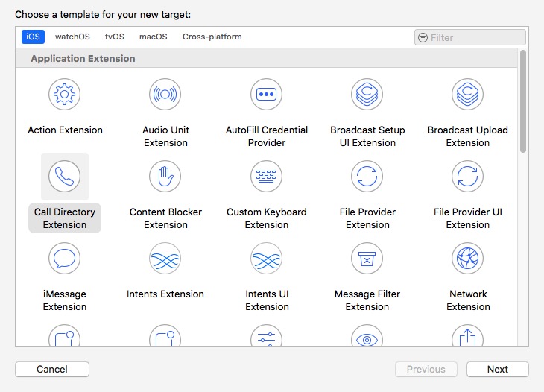544x392 pixels.
Task: Click the Application Extension section header
Action: [x=267, y=58]
